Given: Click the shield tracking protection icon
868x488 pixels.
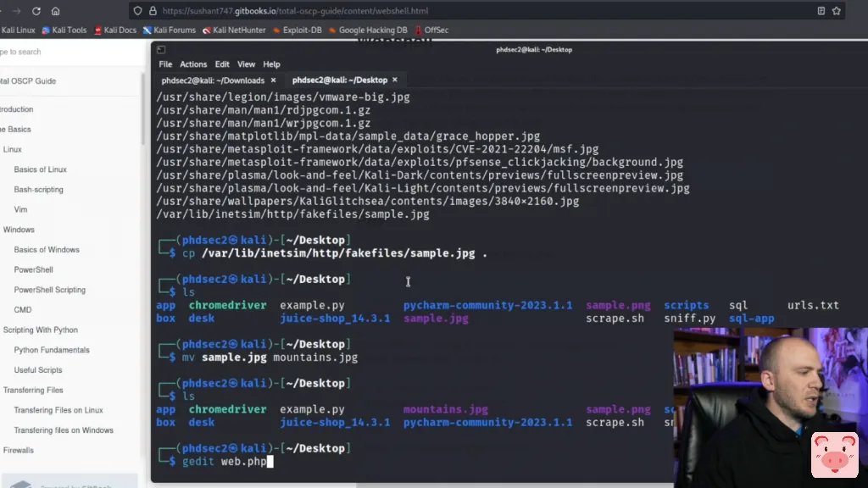Looking at the screenshot, I should coord(137,11).
